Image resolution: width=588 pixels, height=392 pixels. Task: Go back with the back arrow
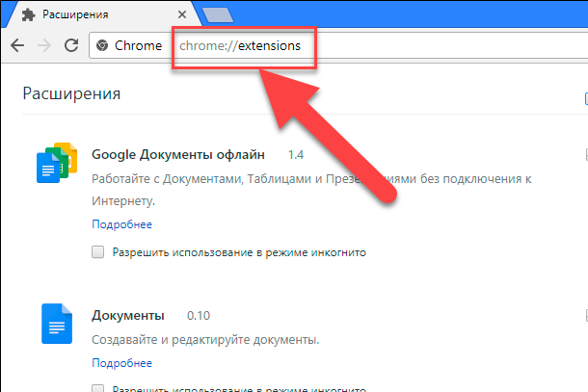[17, 45]
